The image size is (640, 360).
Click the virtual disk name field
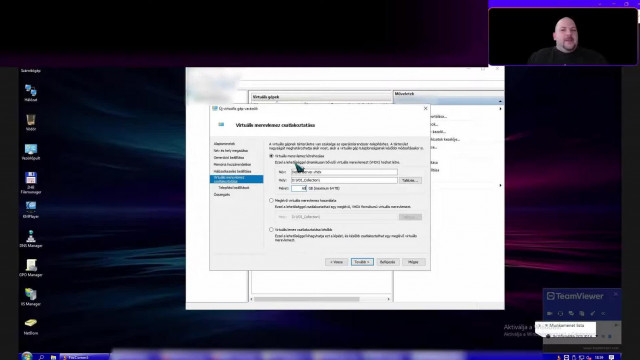(x=344, y=172)
